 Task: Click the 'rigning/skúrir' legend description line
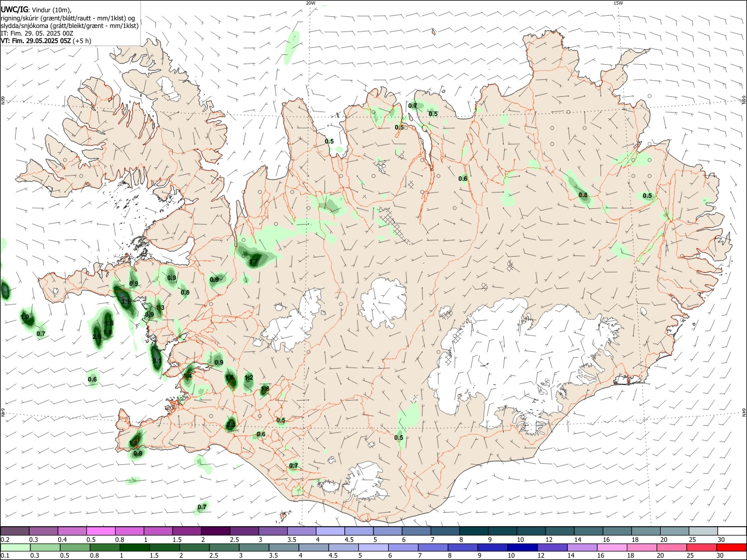pyautogui.click(x=67, y=18)
